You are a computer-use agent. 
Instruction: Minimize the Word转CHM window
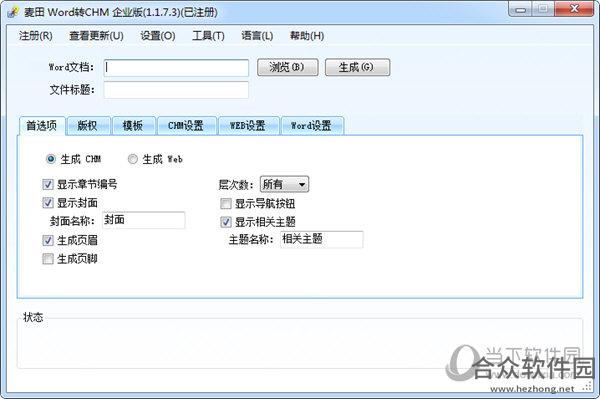pyautogui.click(x=520, y=9)
